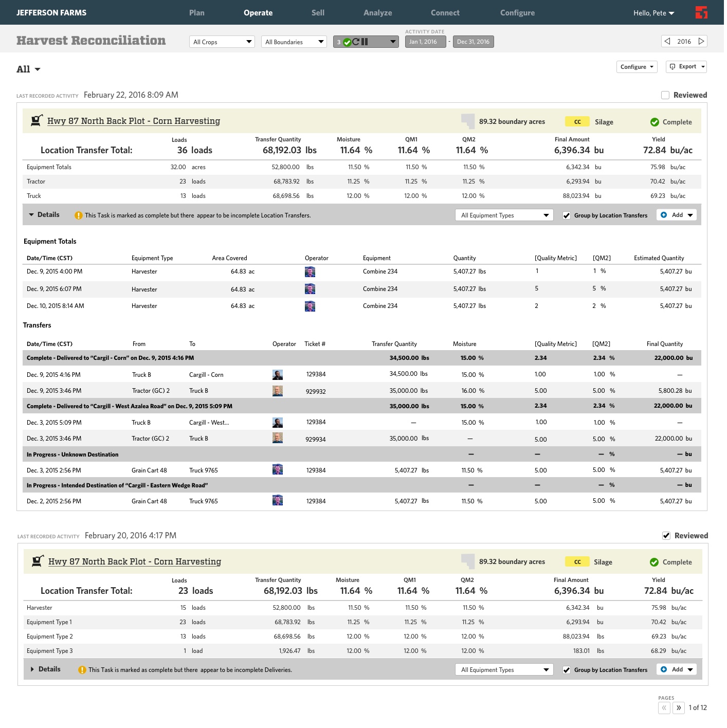Click Jan 1, 2016 start date field
Screen dimensions: 727x728
(x=425, y=42)
